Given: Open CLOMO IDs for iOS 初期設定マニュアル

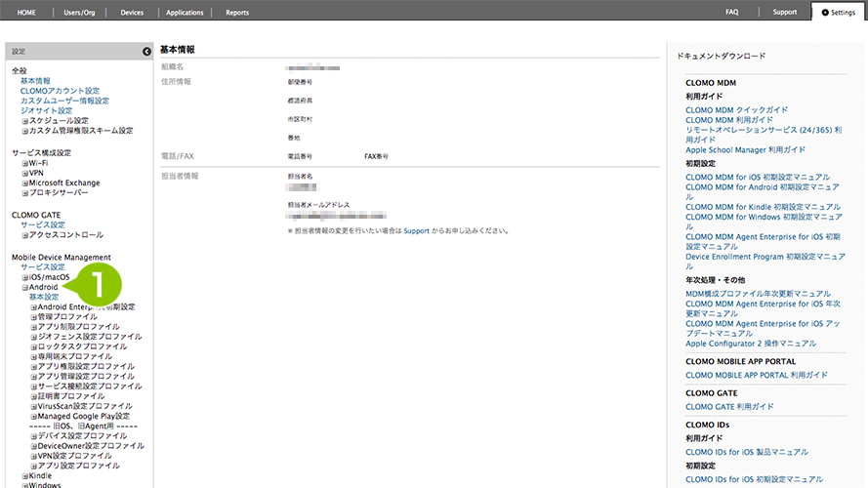Looking at the screenshot, I should click(x=754, y=479).
